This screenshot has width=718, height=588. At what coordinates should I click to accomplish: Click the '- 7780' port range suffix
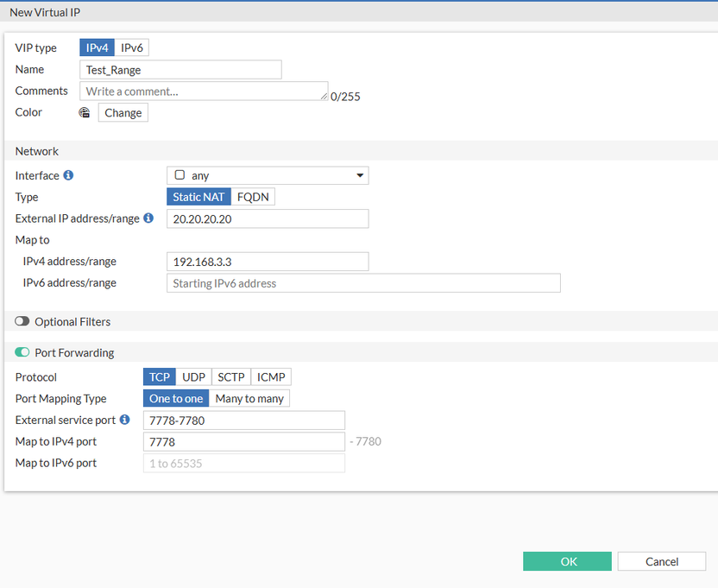pos(365,441)
